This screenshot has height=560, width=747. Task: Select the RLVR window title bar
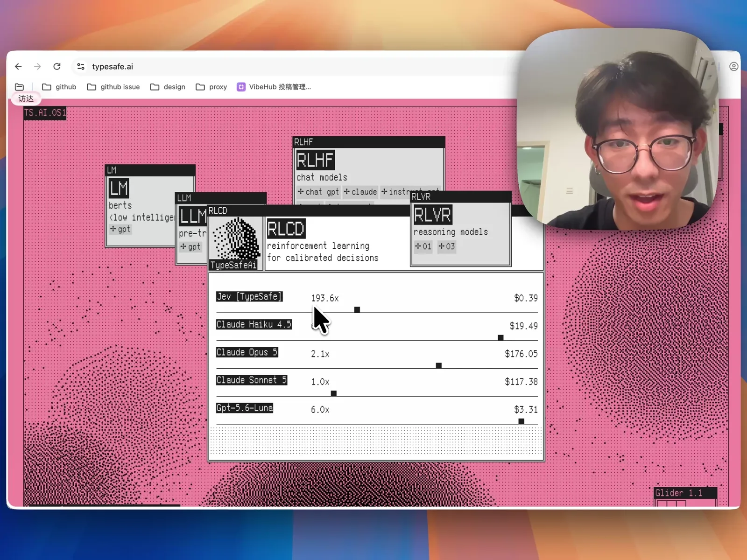click(x=461, y=196)
